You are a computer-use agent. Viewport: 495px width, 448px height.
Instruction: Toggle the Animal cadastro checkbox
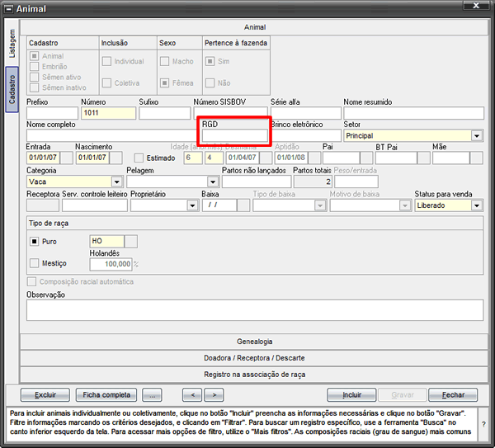tap(34, 56)
